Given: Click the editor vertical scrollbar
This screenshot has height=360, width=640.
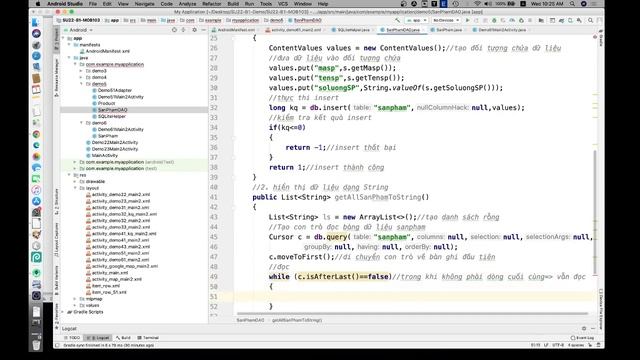Looking at the screenshot, I should (x=595, y=212).
